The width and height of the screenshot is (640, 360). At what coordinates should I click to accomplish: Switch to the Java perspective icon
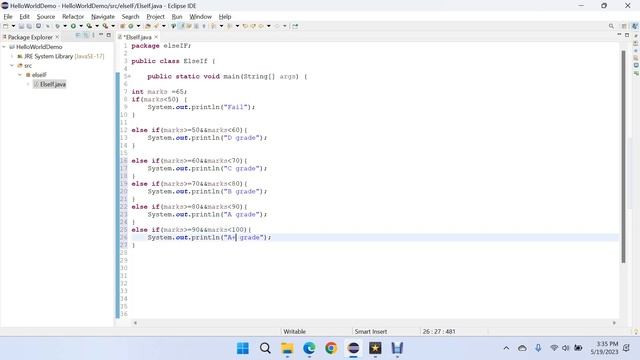click(x=635, y=26)
